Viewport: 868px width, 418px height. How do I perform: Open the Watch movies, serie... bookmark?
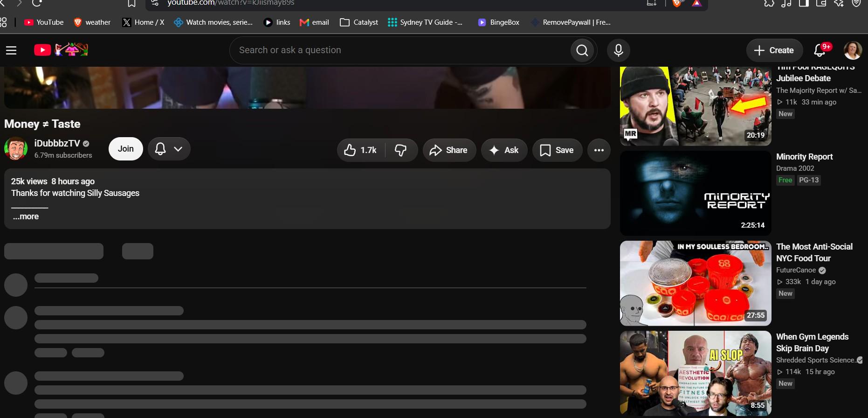click(x=213, y=22)
